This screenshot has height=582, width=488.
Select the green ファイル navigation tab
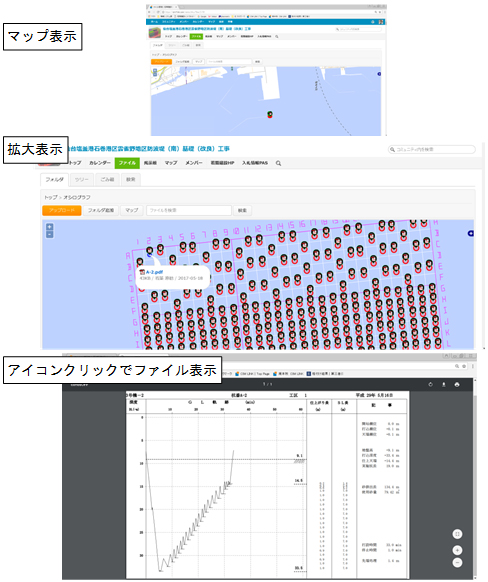[x=127, y=163]
